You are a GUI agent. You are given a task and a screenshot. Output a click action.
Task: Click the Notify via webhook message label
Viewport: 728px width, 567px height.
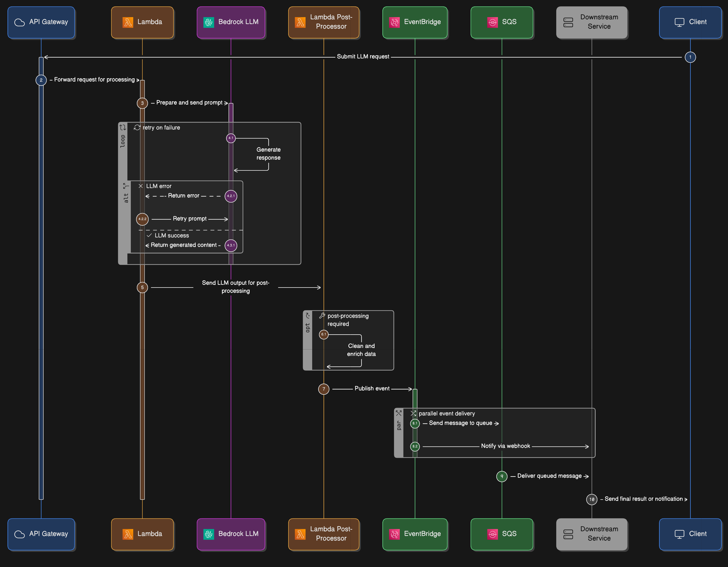point(505,446)
